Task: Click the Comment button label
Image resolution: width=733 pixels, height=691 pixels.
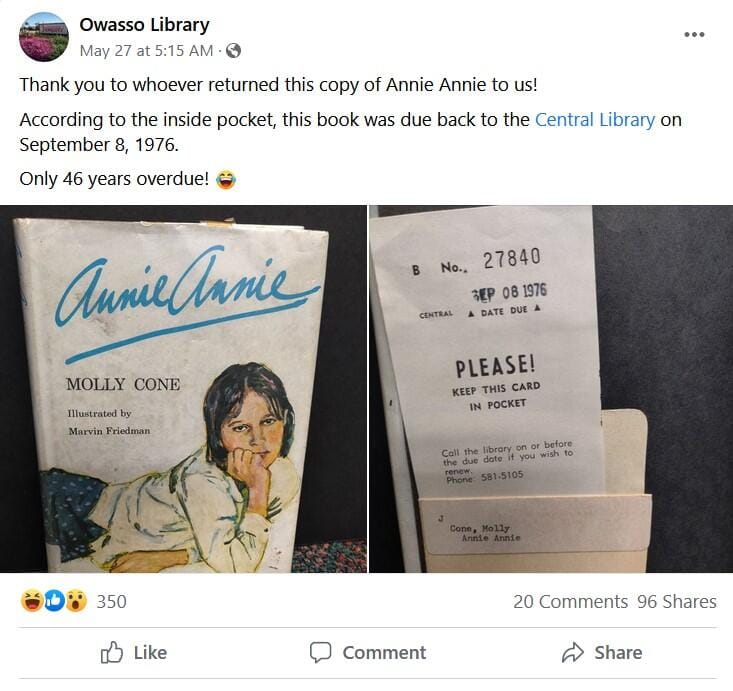Action: tap(384, 653)
